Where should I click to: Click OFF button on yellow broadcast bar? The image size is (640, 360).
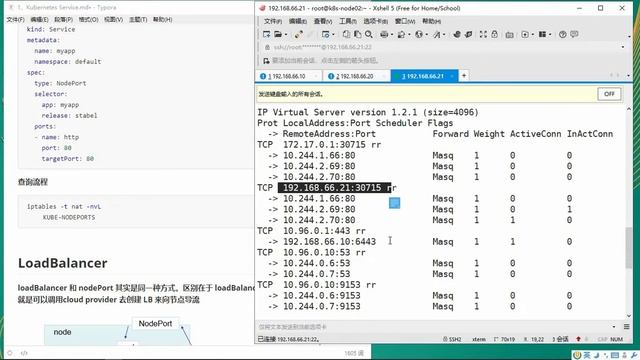point(609,94)
